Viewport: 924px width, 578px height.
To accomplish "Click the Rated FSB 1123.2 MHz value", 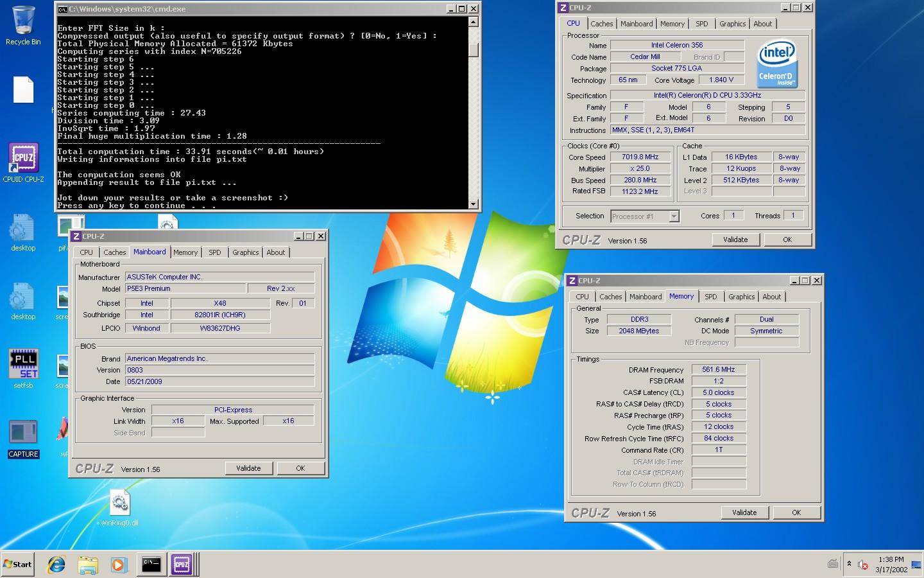I will pos(640,191).
